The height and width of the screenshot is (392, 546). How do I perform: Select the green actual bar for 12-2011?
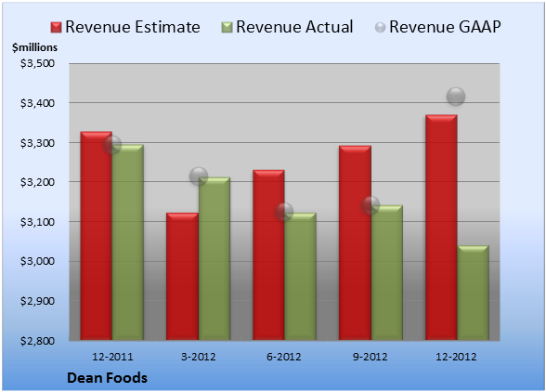click(x=128, y=242)
